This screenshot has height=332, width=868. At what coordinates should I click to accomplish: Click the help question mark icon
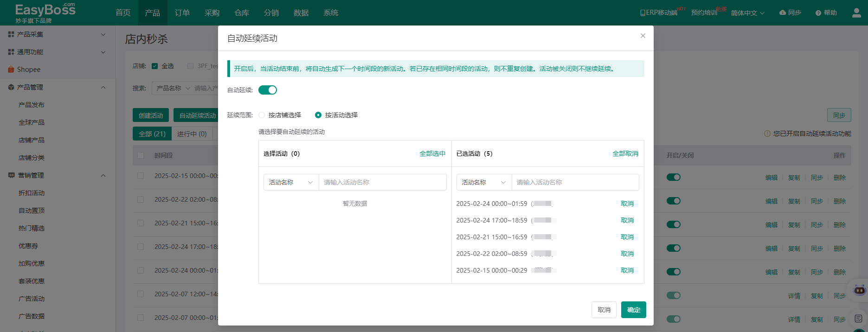tap(818, 13)
